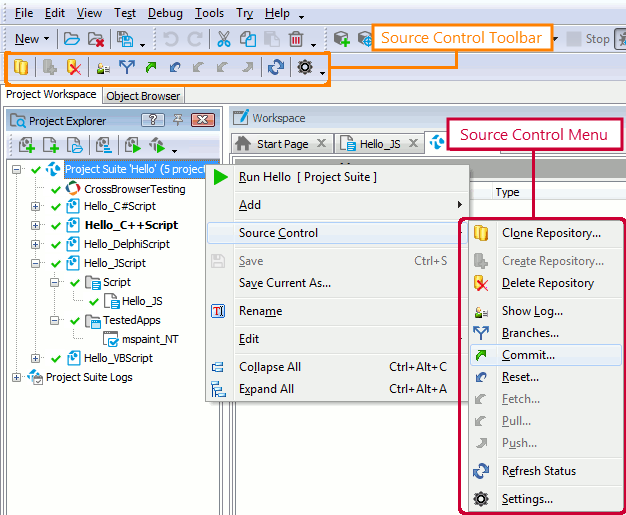Collapse the Project Suite 'Hello' tree node
This screenshot has height=515, width=626.
click(x=16, y=170)
